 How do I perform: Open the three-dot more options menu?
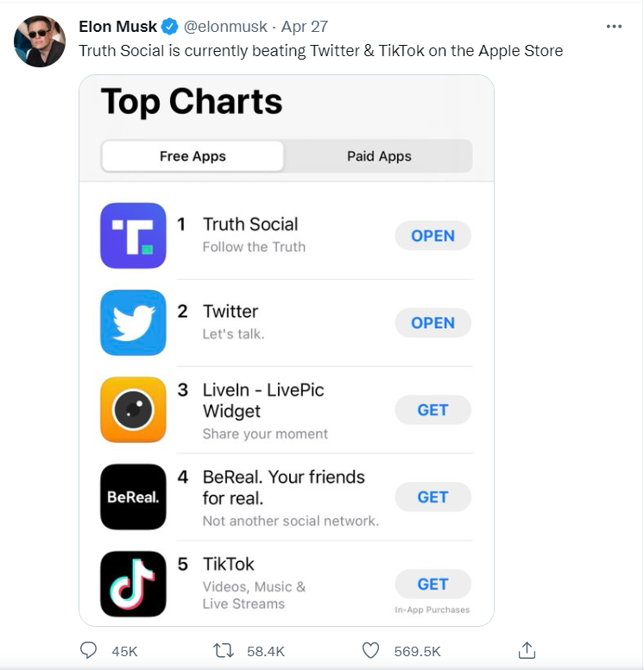614,27
